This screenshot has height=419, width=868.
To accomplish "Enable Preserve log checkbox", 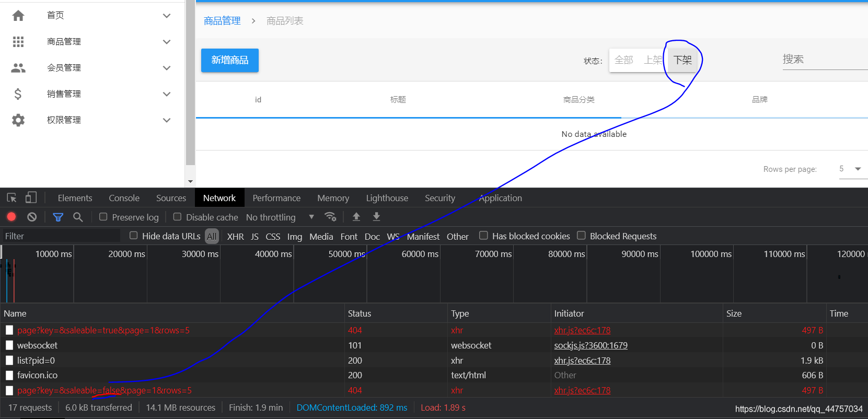I will click(x=103, y=217).
